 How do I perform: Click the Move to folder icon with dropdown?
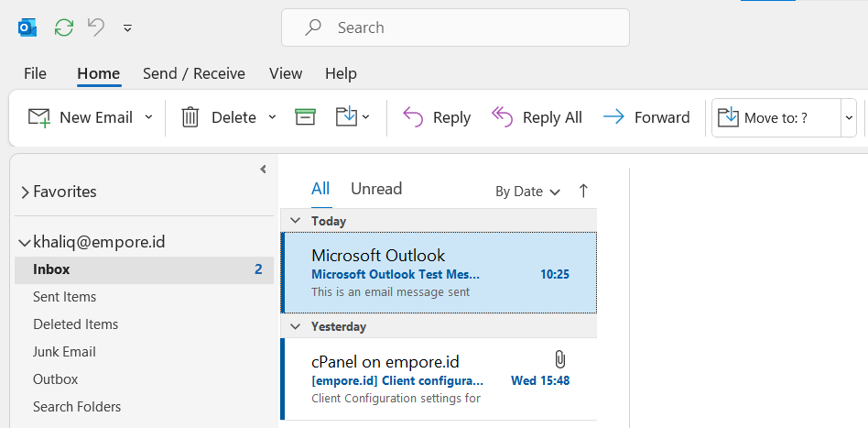353,117
